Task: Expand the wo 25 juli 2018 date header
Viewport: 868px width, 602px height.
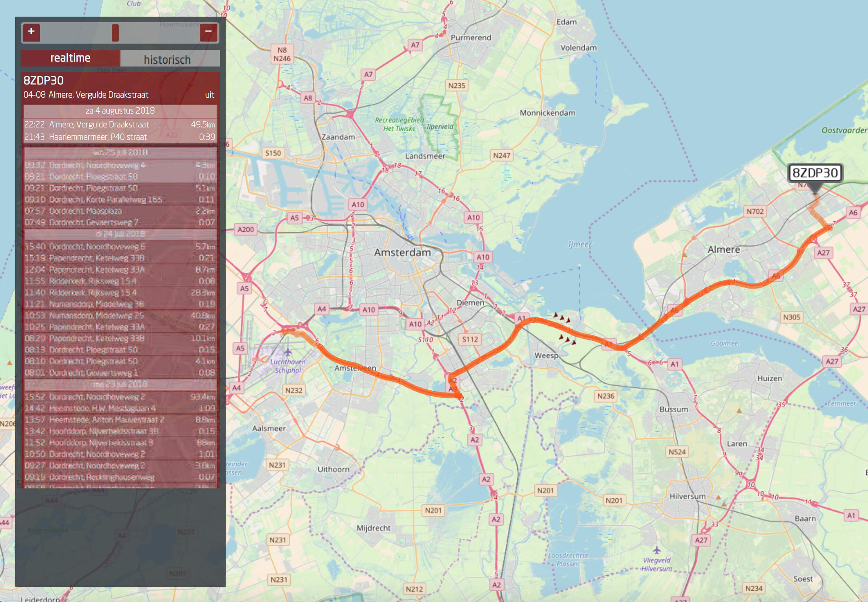Action: [120, 152]
